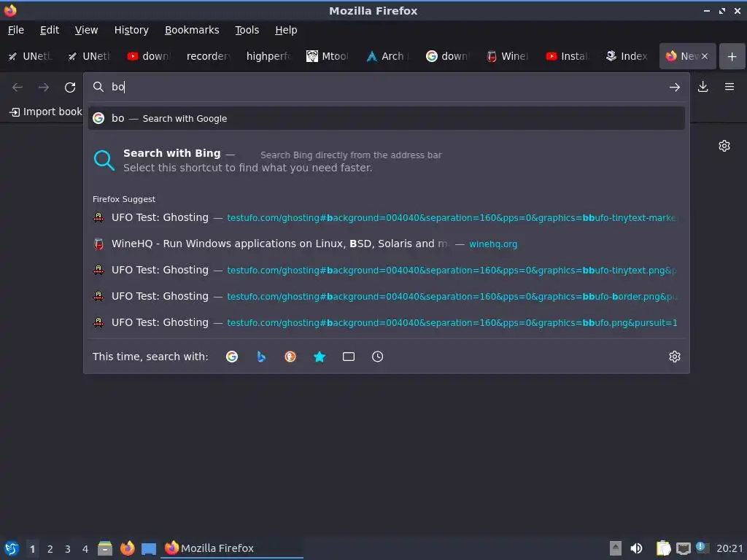The width and height of the screenshot is (747, 560).
Task: Open the network tray icon
Action: pos(683,548)
